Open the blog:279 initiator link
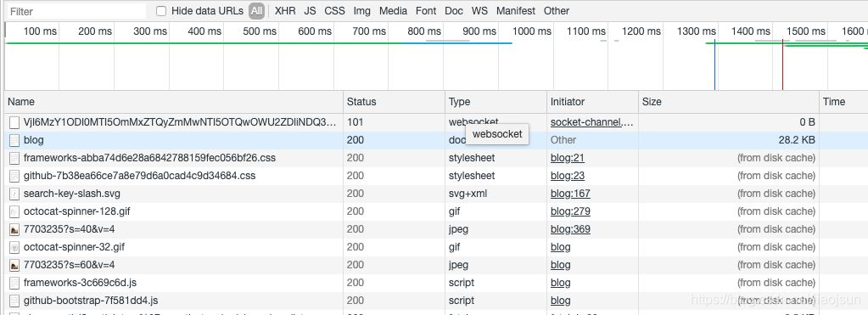 click(570, 211)
